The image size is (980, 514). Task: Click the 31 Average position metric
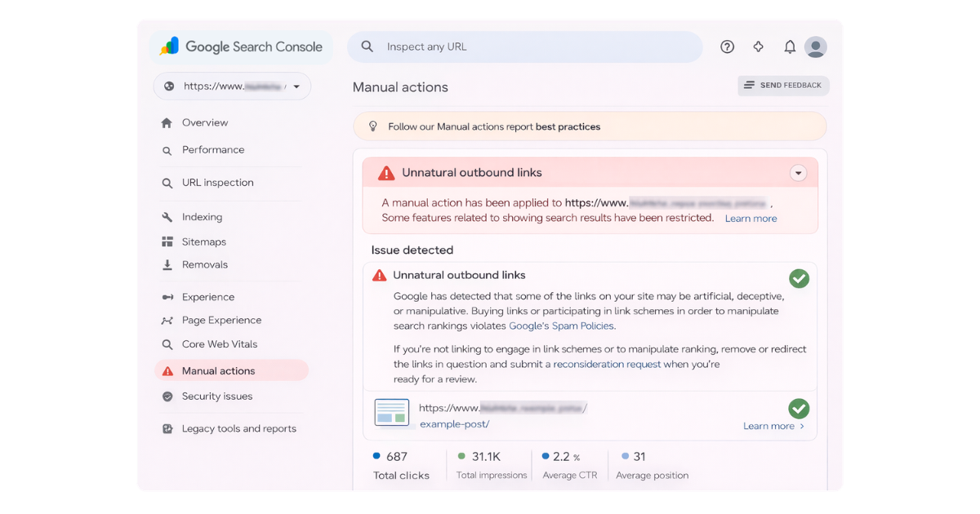coord(653,466)
